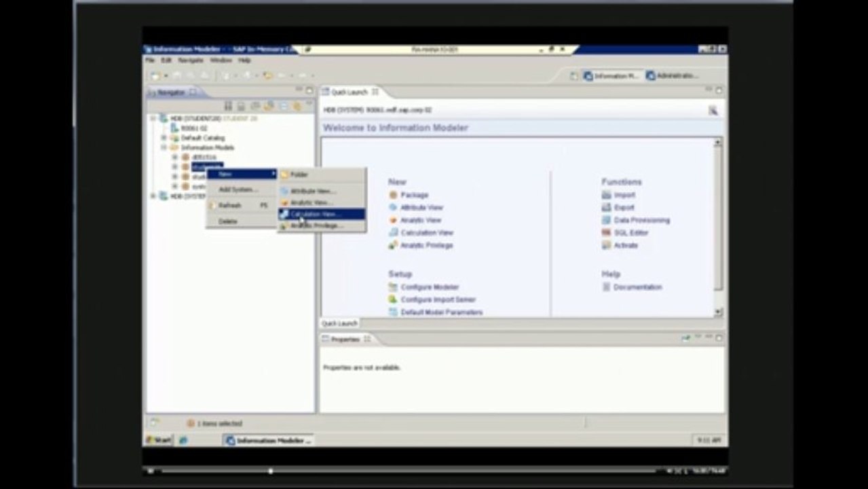The width and height of the screenshot is (868, 489).
Task: Select Delete in context menu
Action: pyautogui.click(x=242, y=221)
